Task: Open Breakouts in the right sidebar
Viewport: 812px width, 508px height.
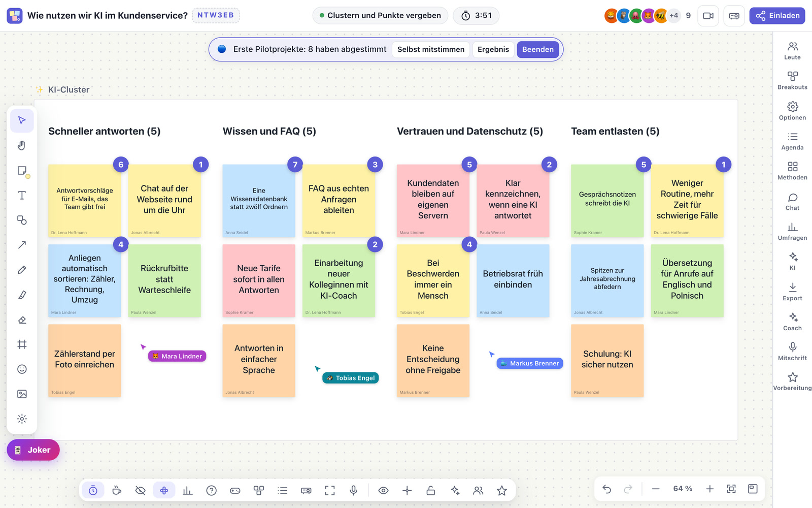Action: 792,80
